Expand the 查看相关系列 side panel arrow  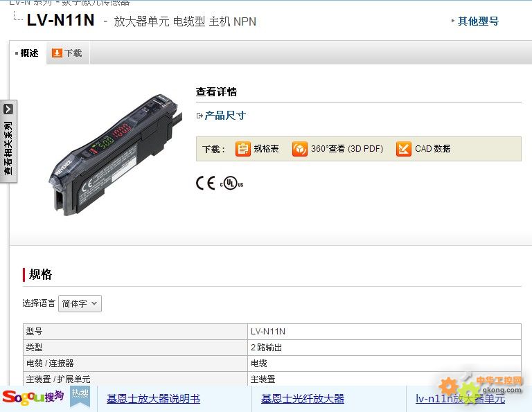tap(8, 109)
